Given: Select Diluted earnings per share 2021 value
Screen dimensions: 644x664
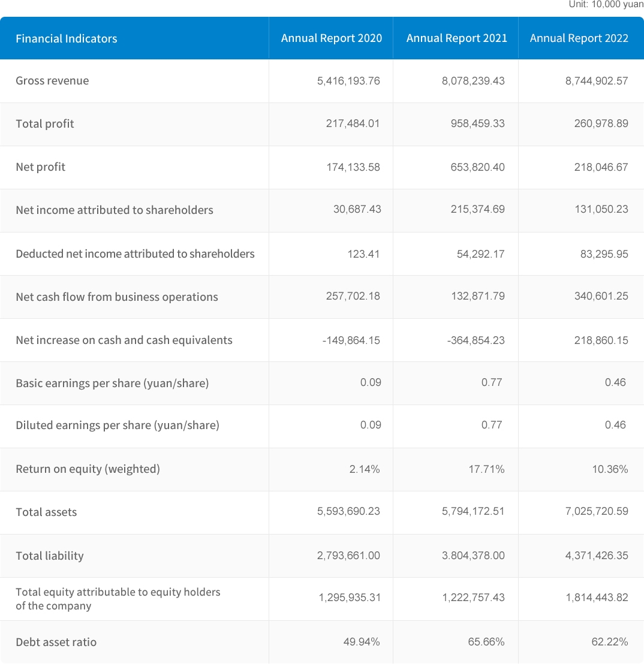Looking at the screenshot, I should [x=491, y=425].
